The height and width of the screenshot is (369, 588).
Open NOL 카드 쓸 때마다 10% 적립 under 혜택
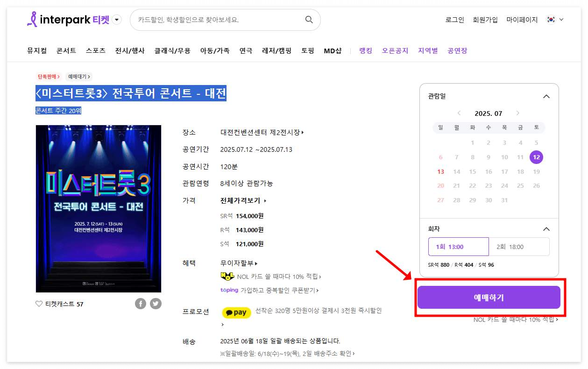click(x=279, y=277)
